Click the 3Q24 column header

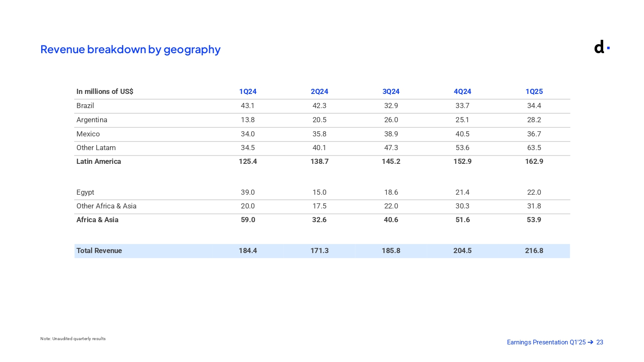(x=391, y=91)
